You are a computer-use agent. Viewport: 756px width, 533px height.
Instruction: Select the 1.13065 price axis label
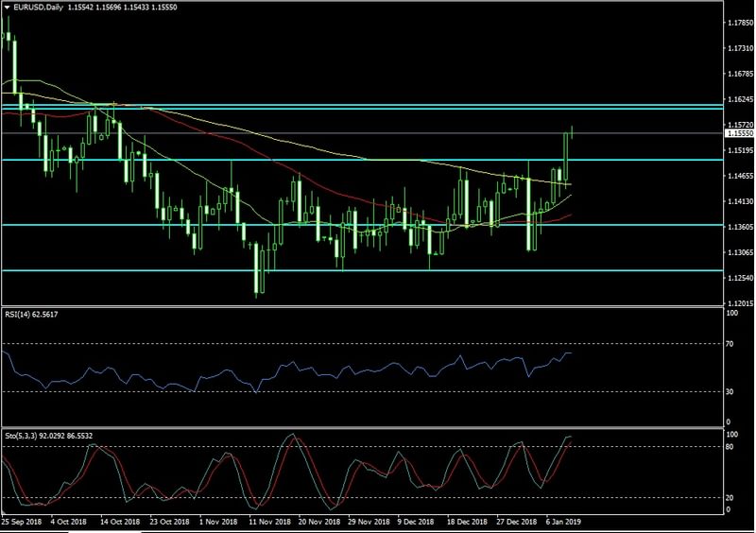coord(738,252)
